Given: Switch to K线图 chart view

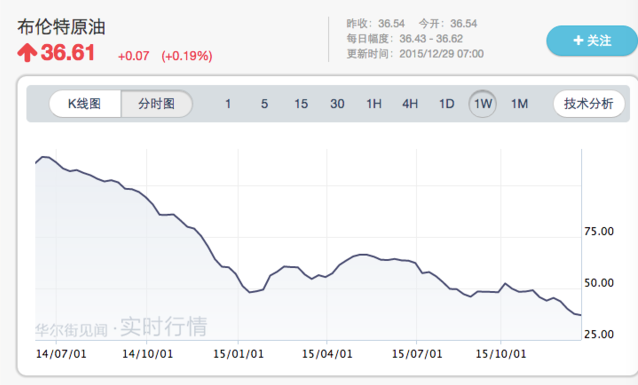Looking at the screenshot, I should 85,104.
